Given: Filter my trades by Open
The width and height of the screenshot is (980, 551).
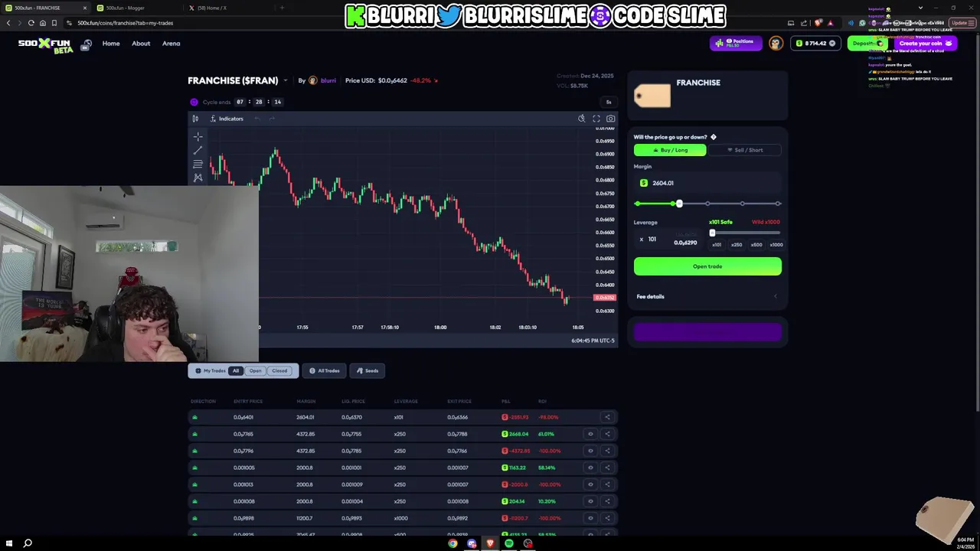Looking at the screenshot, I should [256, 370].
